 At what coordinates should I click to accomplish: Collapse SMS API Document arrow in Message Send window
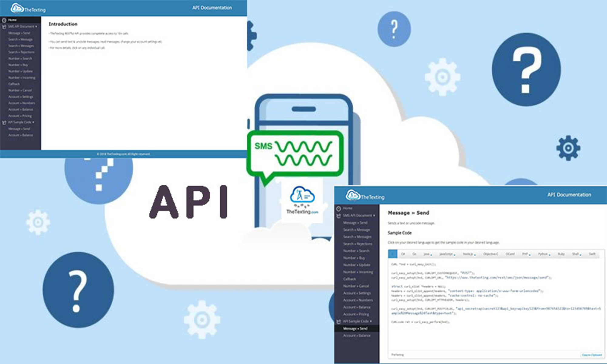374,216
